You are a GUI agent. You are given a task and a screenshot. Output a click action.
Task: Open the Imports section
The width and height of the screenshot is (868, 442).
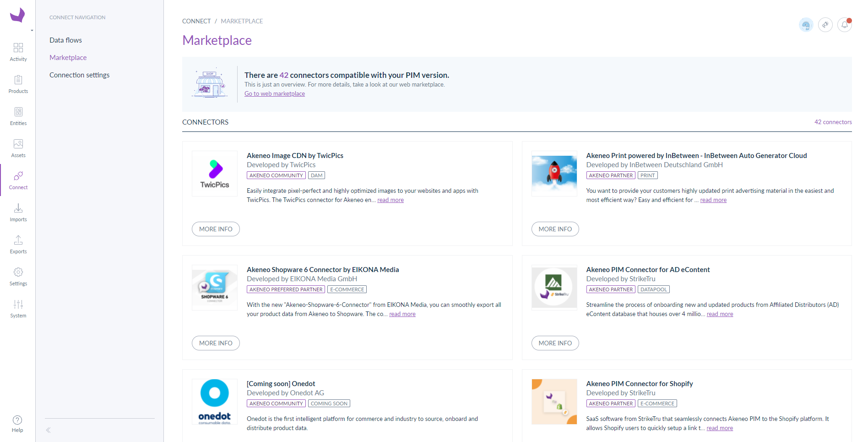click(x=18, y=213)
